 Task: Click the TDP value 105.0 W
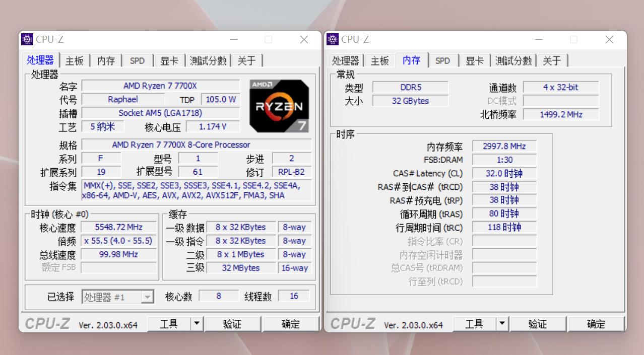pyautogui.click(x=221, y=100)
